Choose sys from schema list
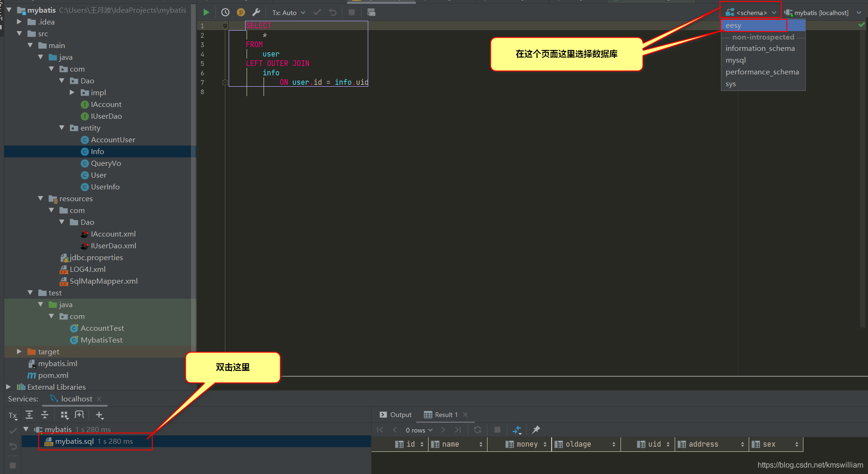The height and width of the screenshot is (474, 868). pyautogui.click(x=763, y=84)
